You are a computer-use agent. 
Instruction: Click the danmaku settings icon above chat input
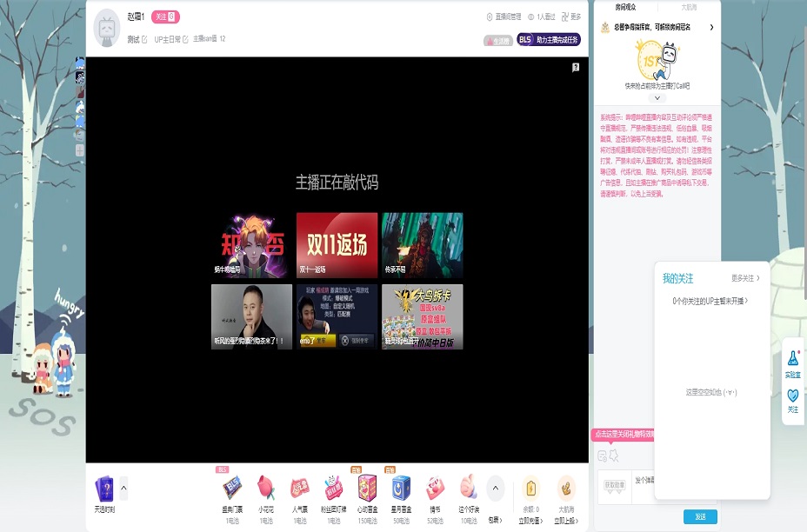602,456
